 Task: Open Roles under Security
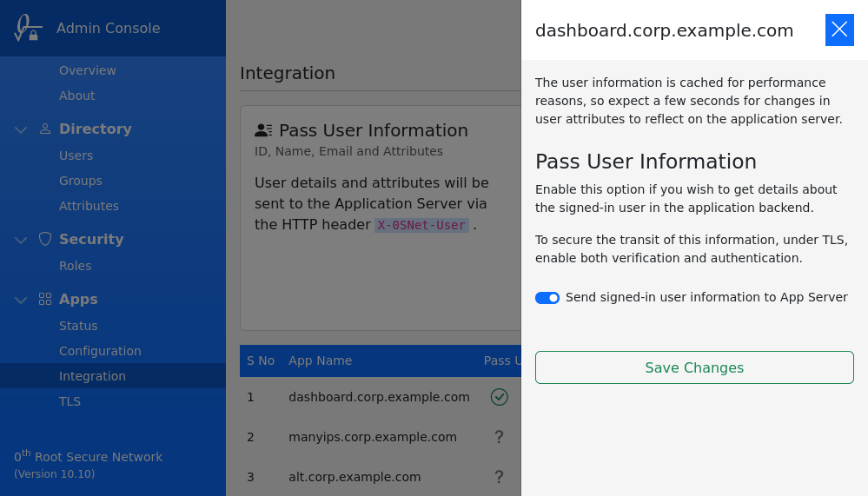click(x=75, y=266)
